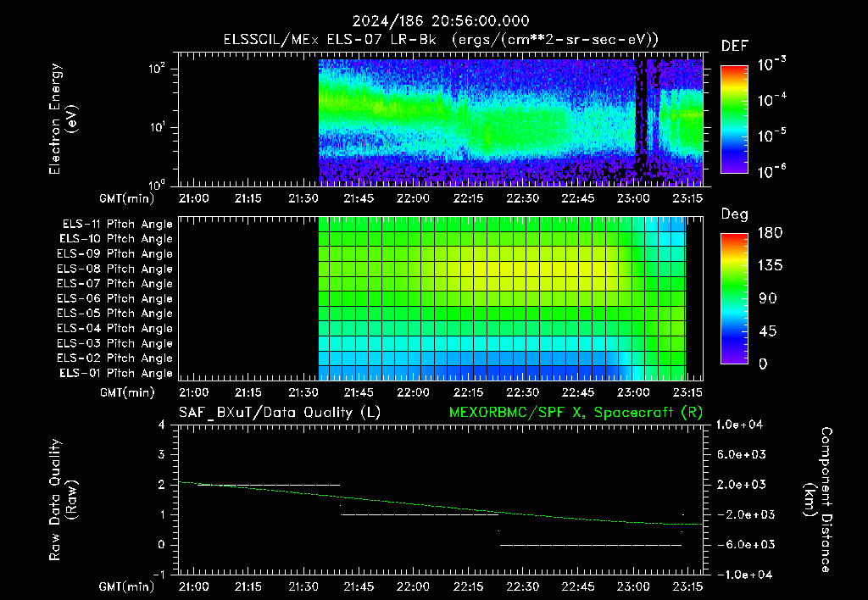
Task: Click the 3 tick on Raw Data Quality axis
Action: coord(161,454)
